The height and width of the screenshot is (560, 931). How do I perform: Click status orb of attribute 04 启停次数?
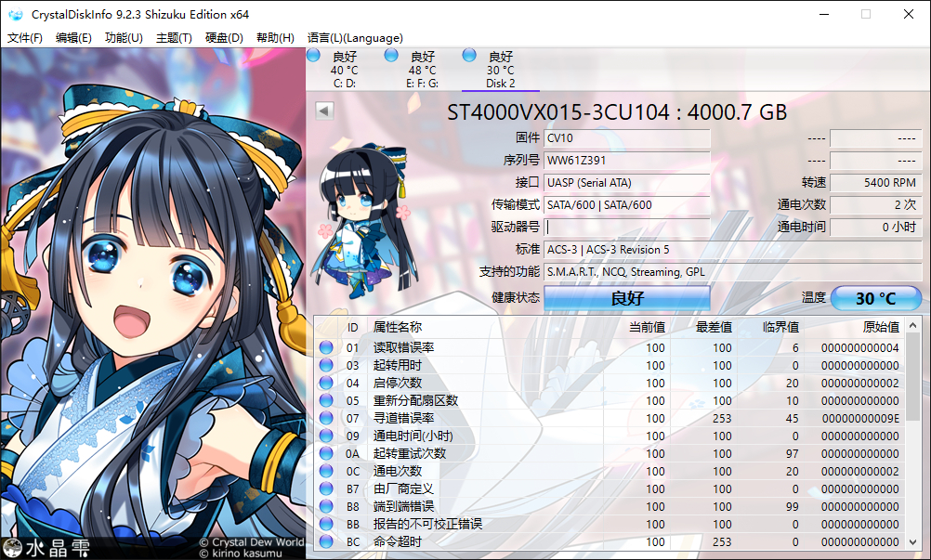pyautogui.click(x=326, y=384)
